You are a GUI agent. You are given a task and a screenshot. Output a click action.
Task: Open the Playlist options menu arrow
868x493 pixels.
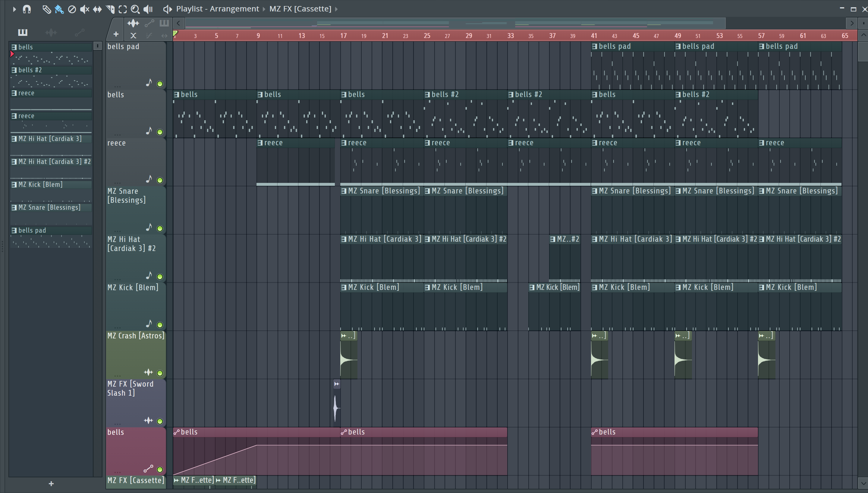click(x=14, y=9)
